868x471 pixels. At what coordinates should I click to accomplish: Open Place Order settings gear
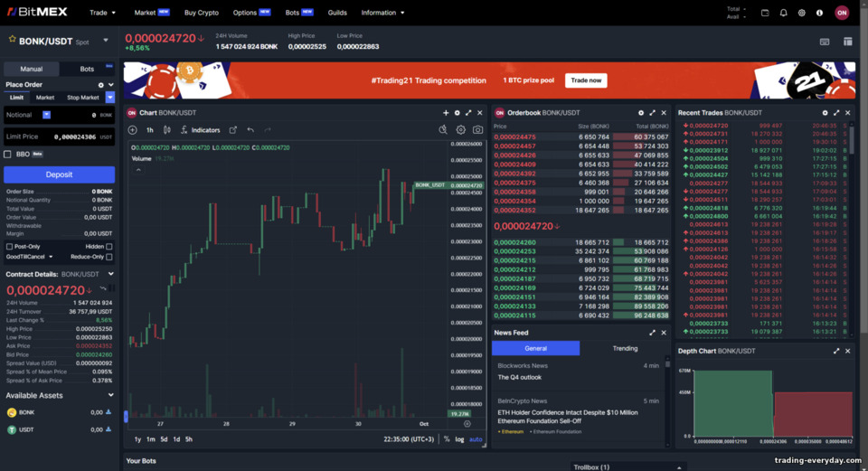[100, 85]
